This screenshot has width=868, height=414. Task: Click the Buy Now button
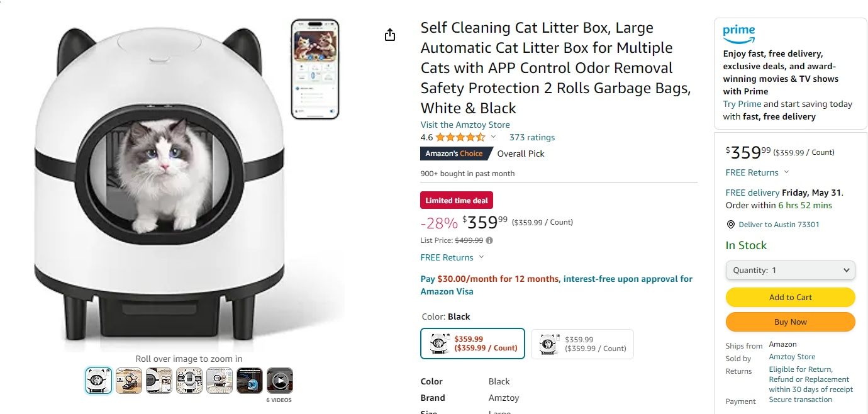790,322
